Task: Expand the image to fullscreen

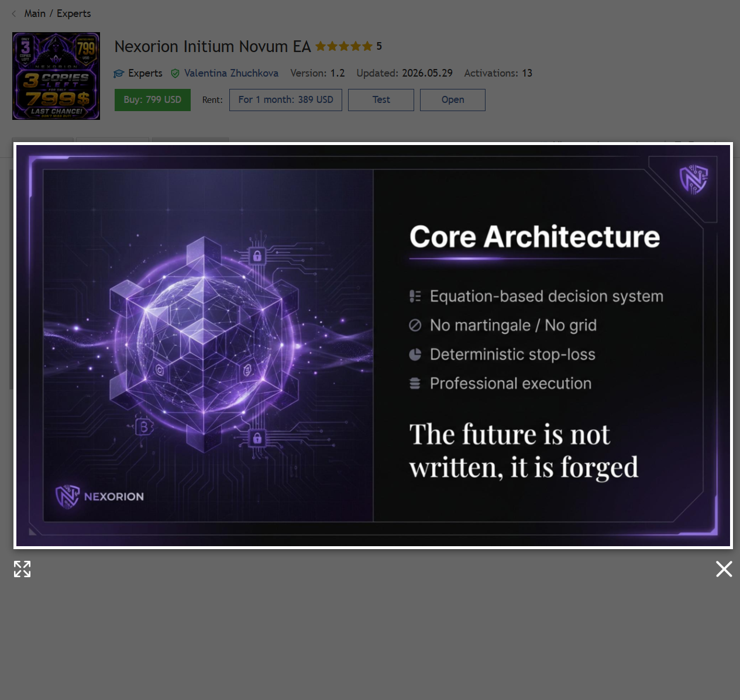Action: coord(22,569)
